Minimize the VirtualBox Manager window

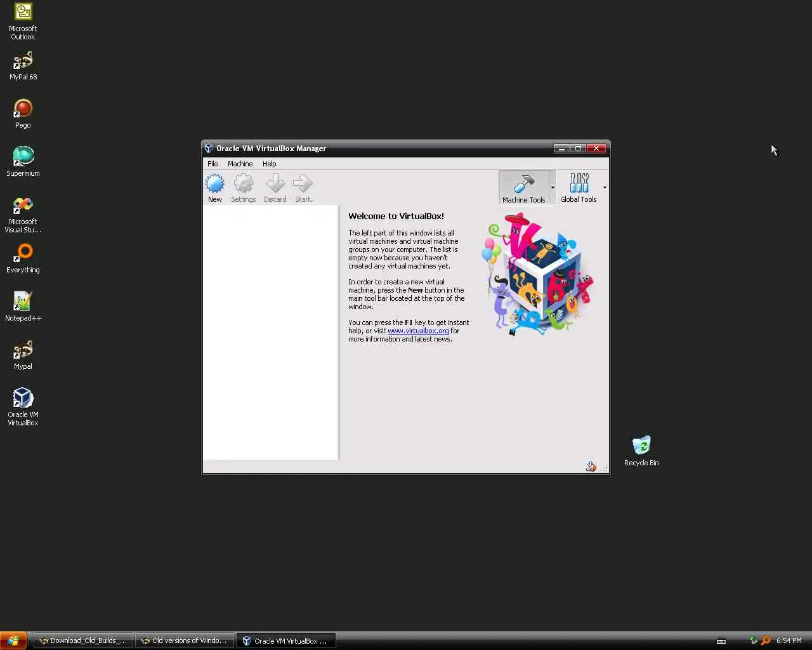(561, 149)
